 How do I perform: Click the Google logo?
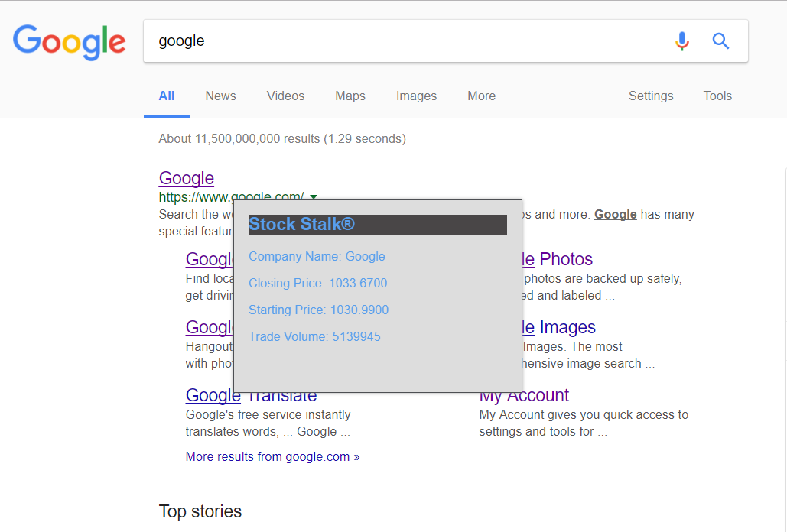70,42
